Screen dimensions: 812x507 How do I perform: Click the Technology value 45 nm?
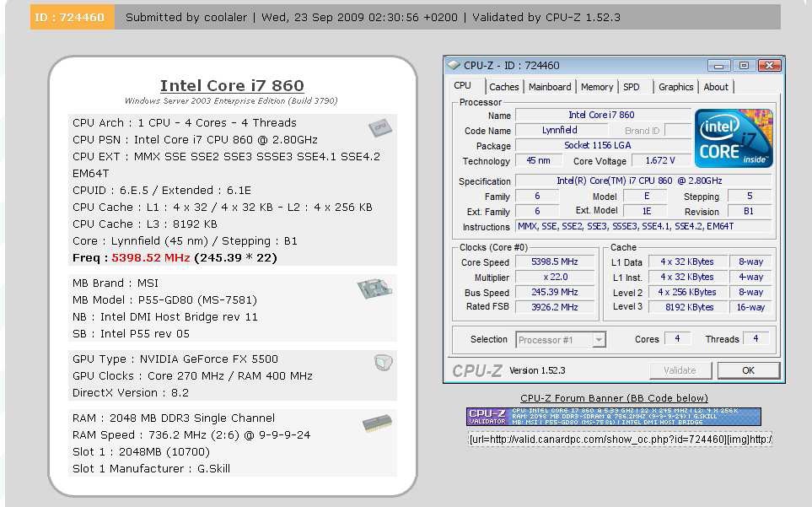539,160
